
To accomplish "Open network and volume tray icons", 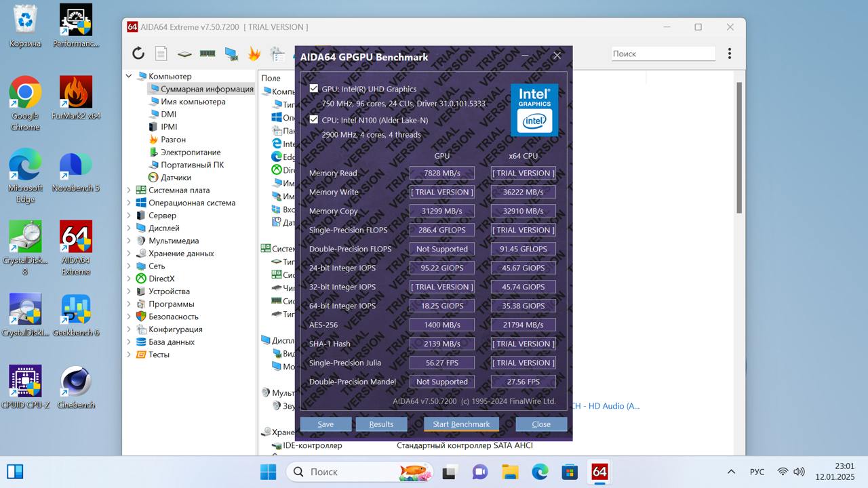I will [x=791, y=472].
